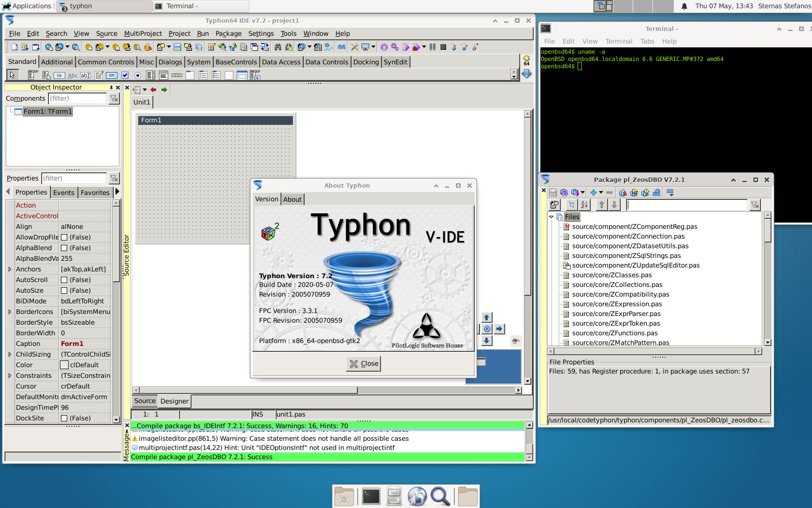Viewport: 812px width, 508px height.
Task: Select the TEdit component in palette
Action: click(x=86, y=75)
